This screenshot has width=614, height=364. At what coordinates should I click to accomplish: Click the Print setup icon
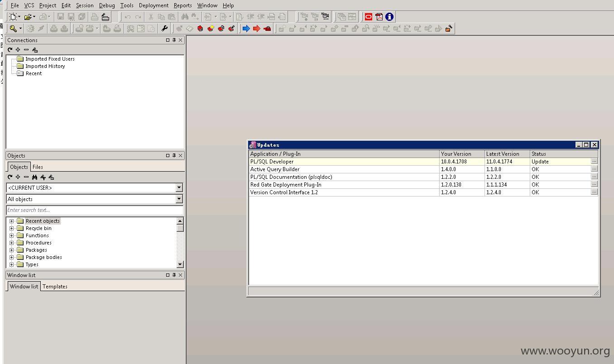tap(105, 17)
